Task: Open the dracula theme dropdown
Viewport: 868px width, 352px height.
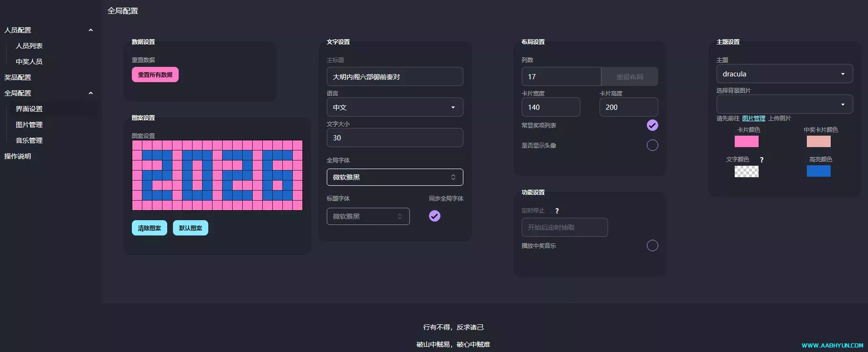Action: [784, 74]
